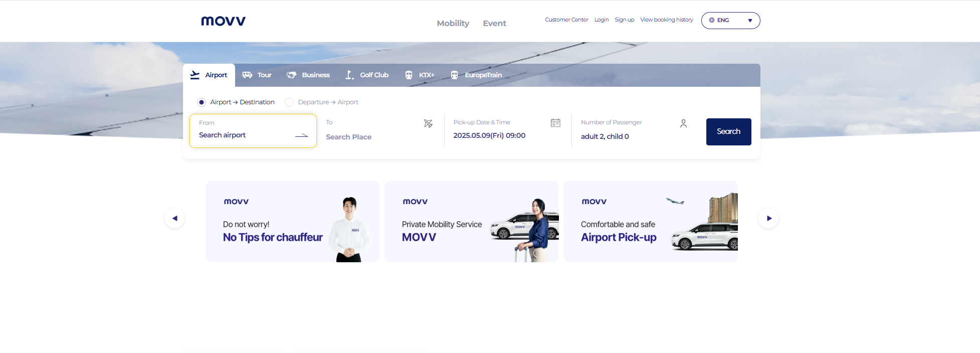The height and width of the screenshot is (353, 980).
Task: Open View booking history link
Action: coord(667,20)
